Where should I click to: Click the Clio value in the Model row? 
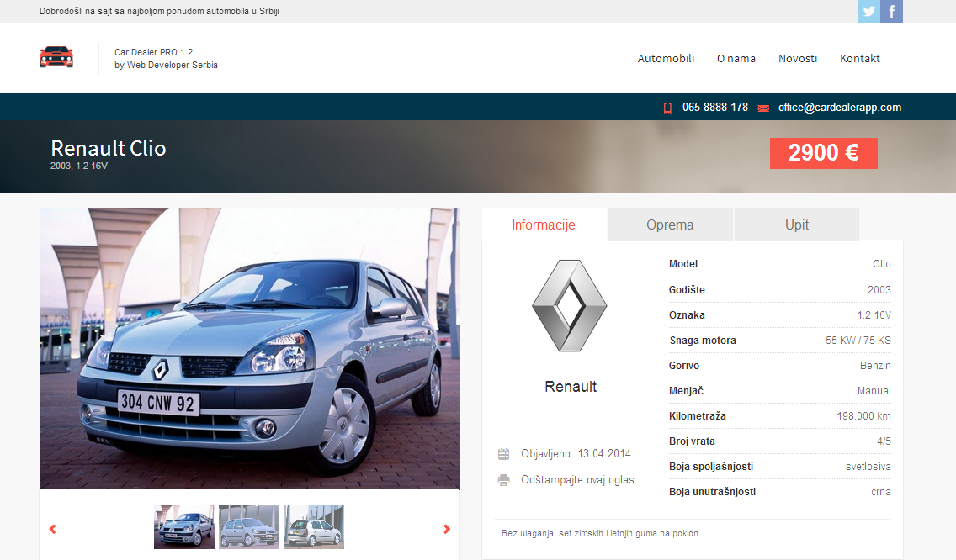[x=882, y=264]
